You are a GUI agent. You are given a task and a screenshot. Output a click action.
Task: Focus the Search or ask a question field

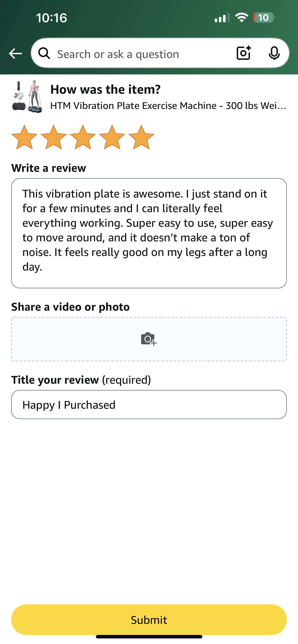pyautogui.click(x=140, y=54)
